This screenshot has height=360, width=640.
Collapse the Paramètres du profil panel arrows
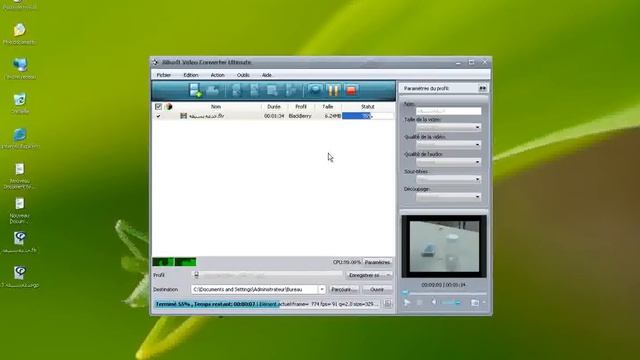[482, 88]
